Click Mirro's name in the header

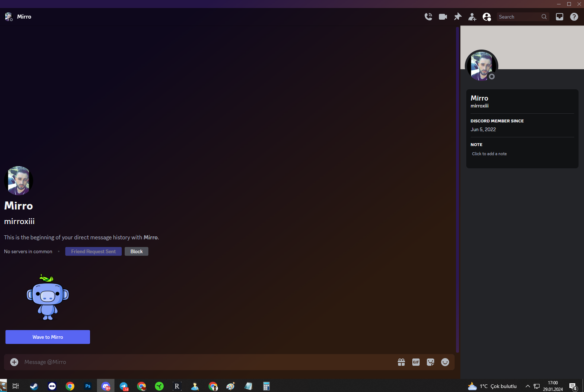tap(24, 17)
